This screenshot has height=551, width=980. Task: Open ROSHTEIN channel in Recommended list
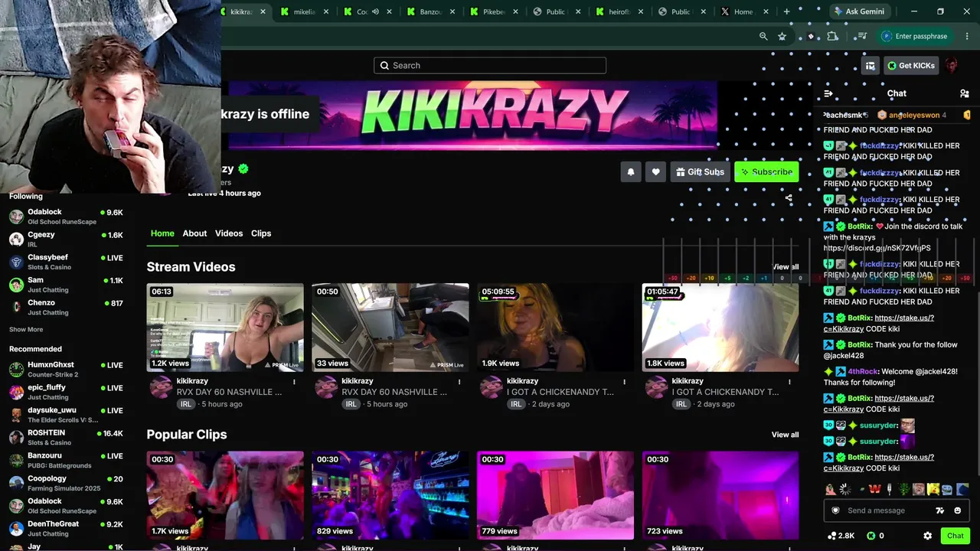tap(66, 437)
